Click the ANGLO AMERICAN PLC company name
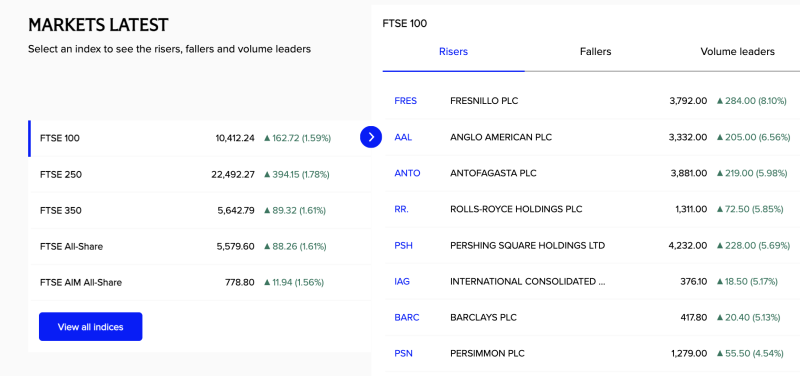The image size is (800, 376). [501, 137]
